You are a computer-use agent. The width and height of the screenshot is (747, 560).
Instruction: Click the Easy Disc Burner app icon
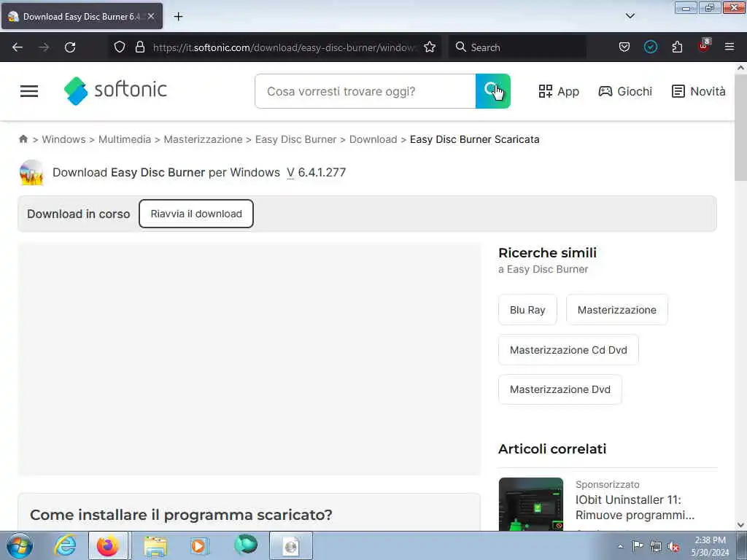(x=31, y=172)
